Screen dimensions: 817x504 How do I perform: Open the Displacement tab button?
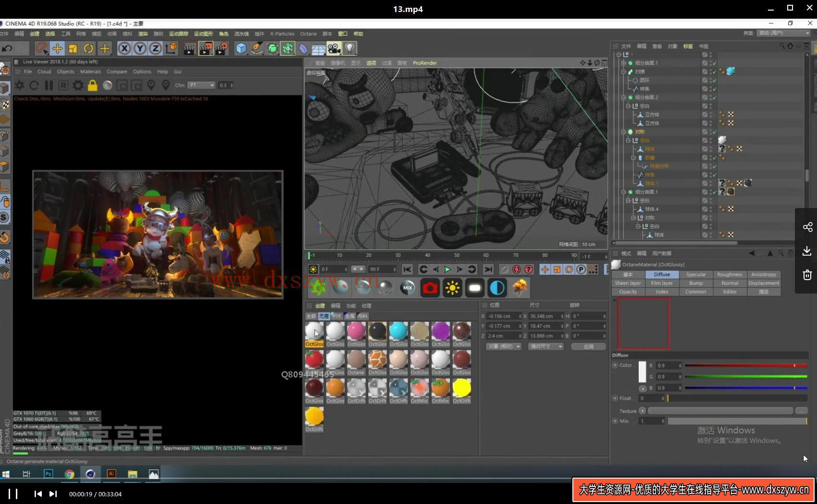point(764,283)
